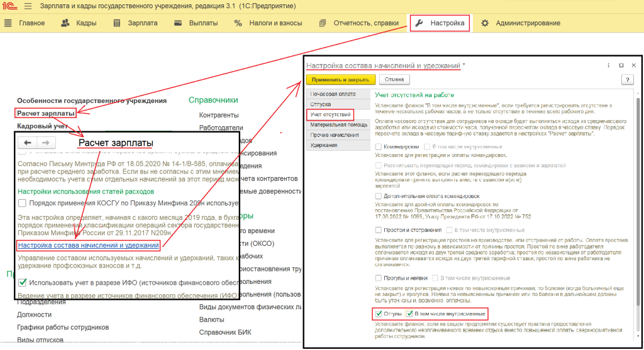Go forward with the right arrow in Расчет зарплаты
The height and width of the screenshot is (350, 644).
46,143
